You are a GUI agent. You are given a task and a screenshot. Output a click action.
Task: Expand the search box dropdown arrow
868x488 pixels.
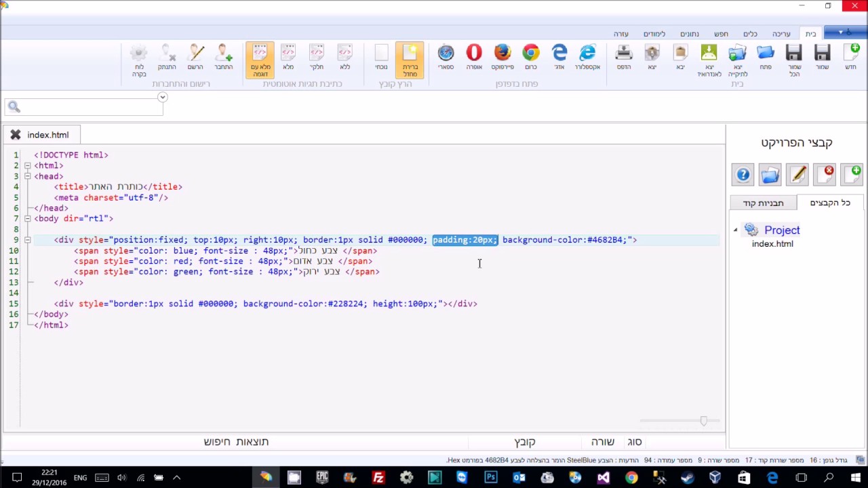162,98
